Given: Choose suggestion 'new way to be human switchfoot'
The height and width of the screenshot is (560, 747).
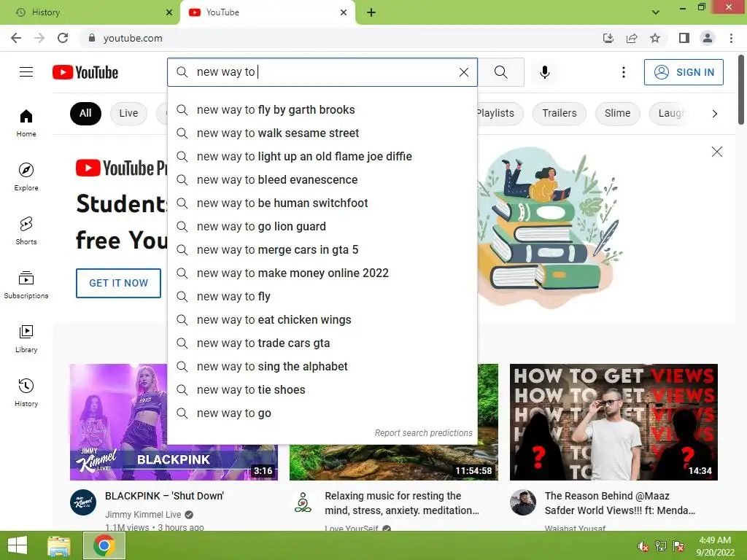Looking at the screenshot, I should click(x=322, y=203).
